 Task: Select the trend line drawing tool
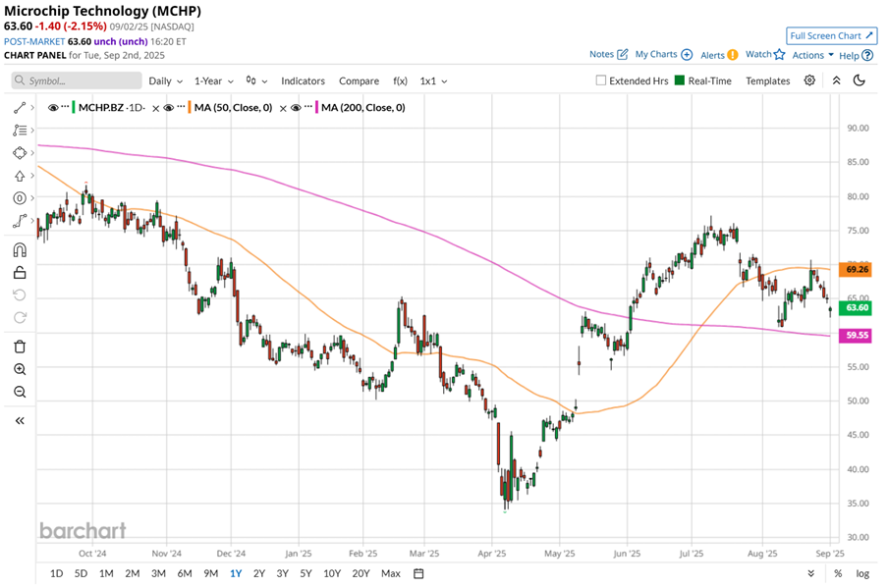pyautogui.click(x=20, y=108)
